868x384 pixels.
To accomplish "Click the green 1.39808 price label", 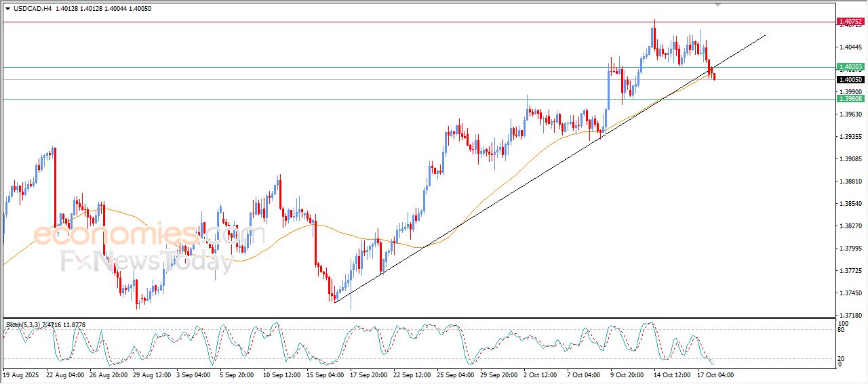I will click(x=850, y=99).
